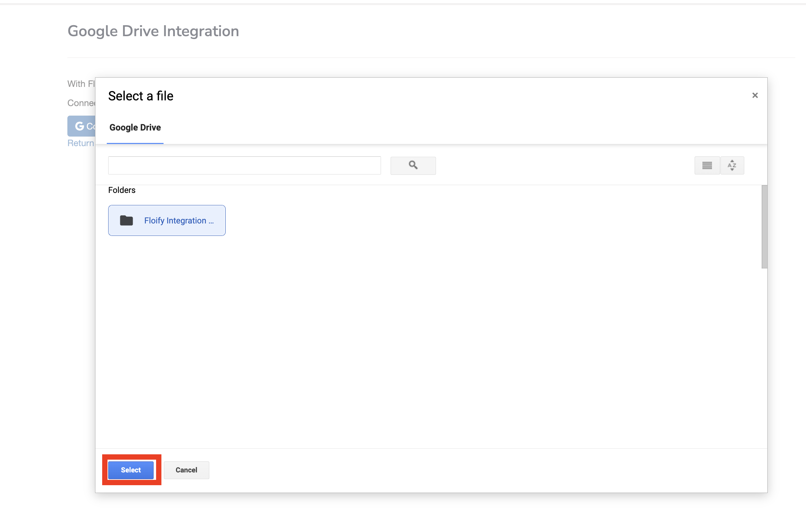Screen dimensions: 806x532
Task: Click the partially hidden Connect text line
Action: point(81,103)
